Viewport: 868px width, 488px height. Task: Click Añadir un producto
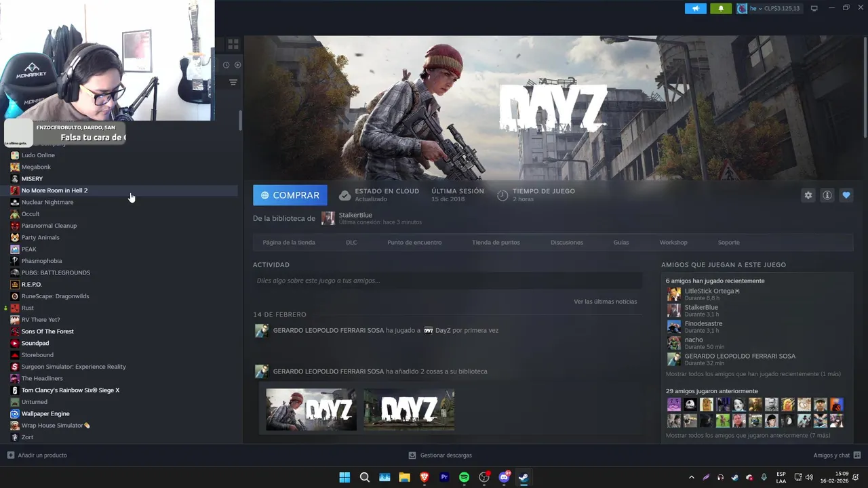coord(37,455)
